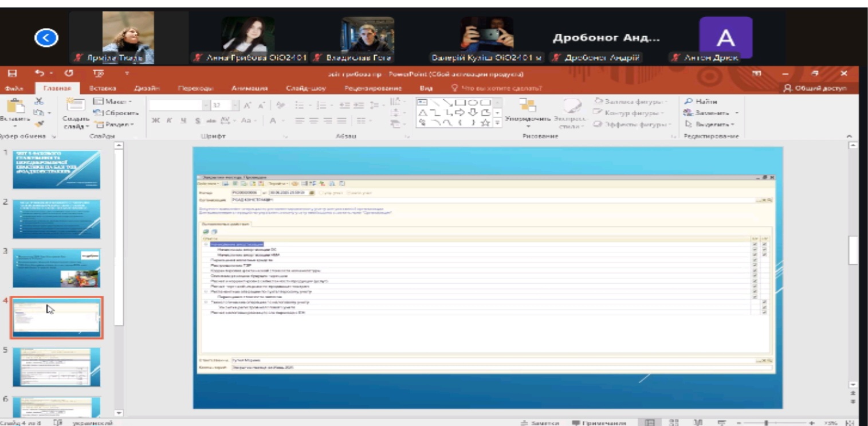The height and width of the screenshot is (426, 868).
Task: Toggle Bold (Ж) formatting
Action: coord(155,121)
